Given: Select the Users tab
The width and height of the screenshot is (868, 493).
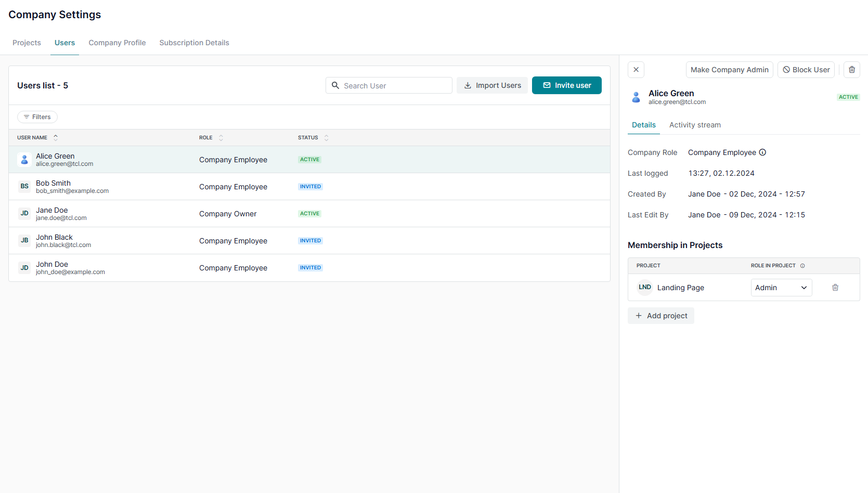Looking at the screenshot, I should tap(64, 43).
